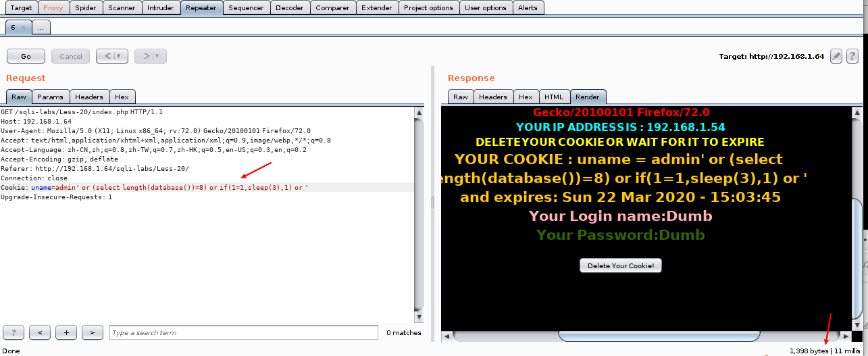Viewport: 868px width, 356px height.
Task: Open search help question-mark button under request
Action: tap(14, 332)
